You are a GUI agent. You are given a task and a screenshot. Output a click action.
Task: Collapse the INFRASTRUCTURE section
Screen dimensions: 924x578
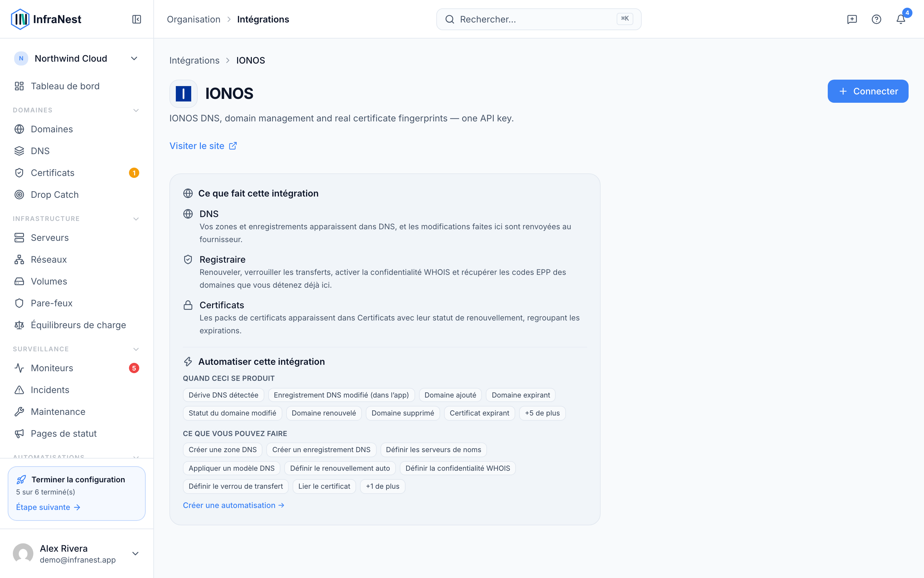[136, 219]
